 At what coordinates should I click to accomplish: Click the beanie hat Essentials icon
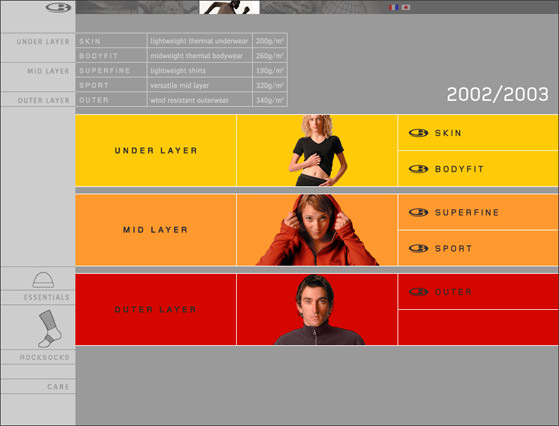[43, 280]
